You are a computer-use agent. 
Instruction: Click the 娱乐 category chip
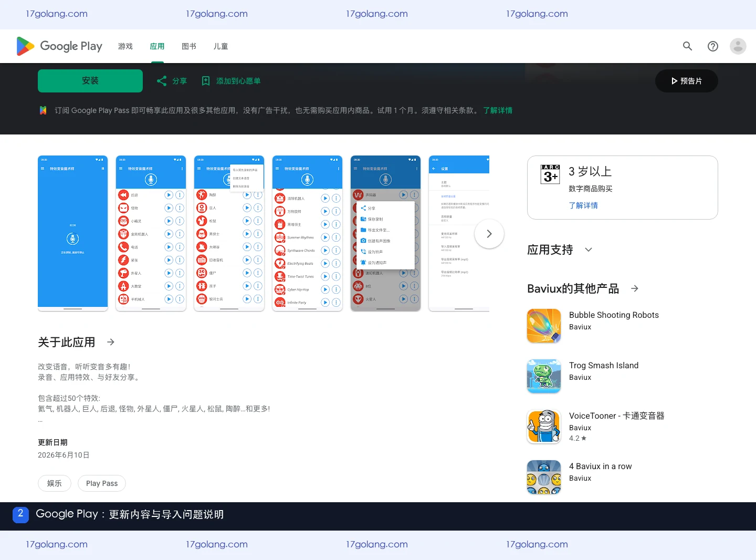click(55, 483)
